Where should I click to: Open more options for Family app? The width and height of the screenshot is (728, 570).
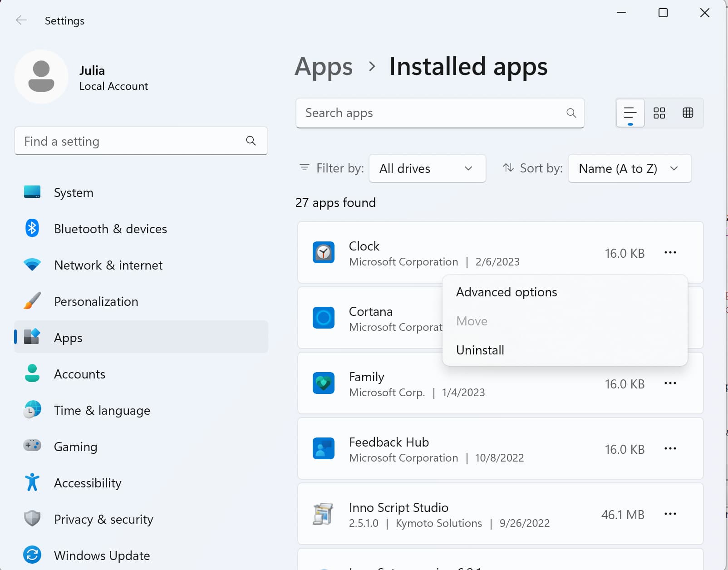(670, 383)
